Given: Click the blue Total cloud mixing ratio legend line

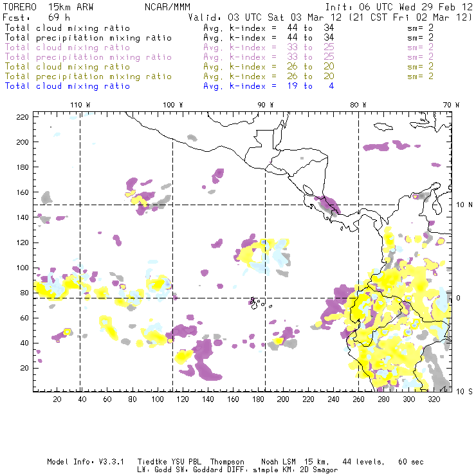Looking at the screenshot, I should pyautogui.click(x=68, y=86).
